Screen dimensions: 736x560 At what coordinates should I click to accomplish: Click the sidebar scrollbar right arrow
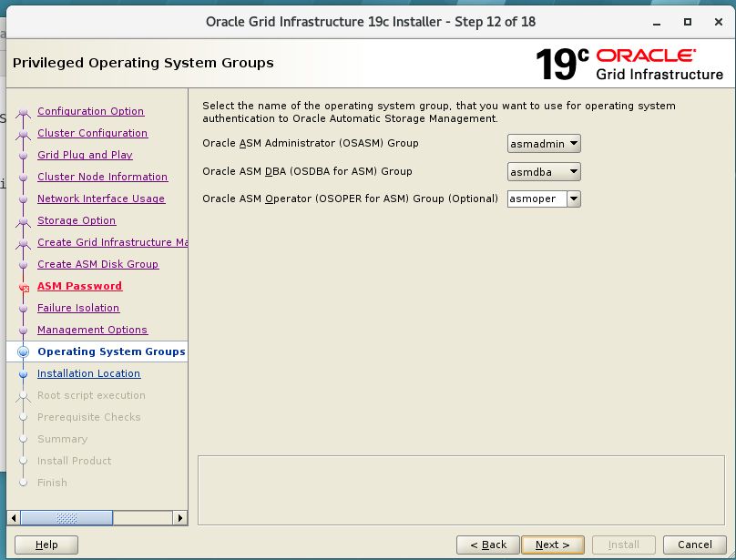click(x=179, y=518)
